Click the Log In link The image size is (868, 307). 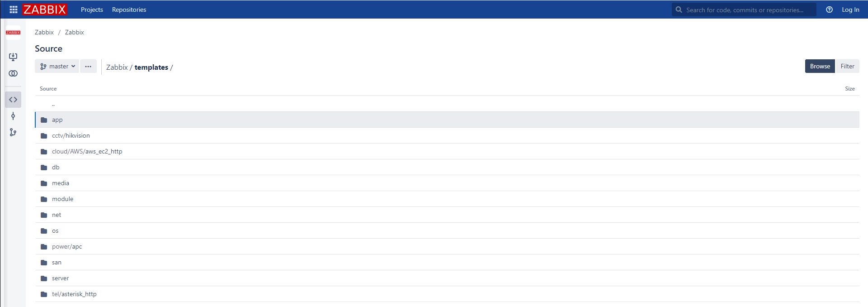[x=850, y=10]
